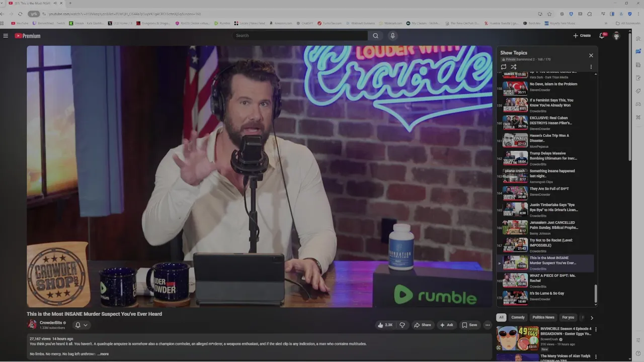This screenshot has width=644, height=362.
Task: Open playlist three-dot options menu
Action: (591, 66)
